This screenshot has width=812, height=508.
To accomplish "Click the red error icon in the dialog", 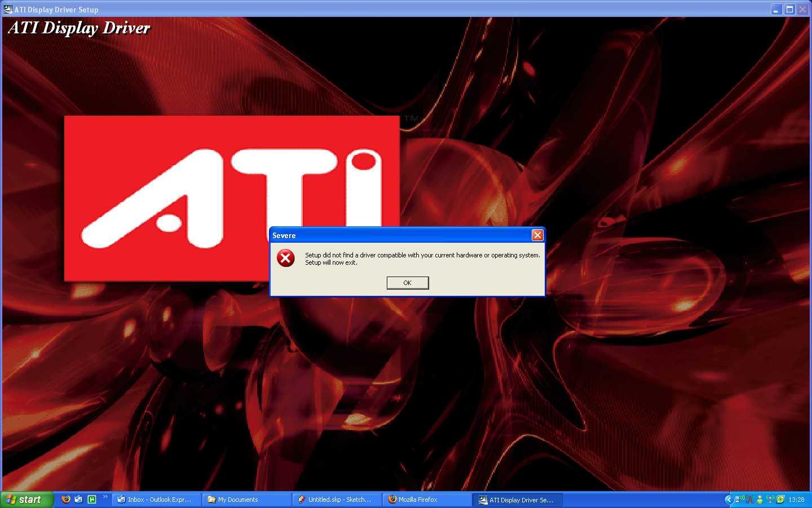I will 286,259.
